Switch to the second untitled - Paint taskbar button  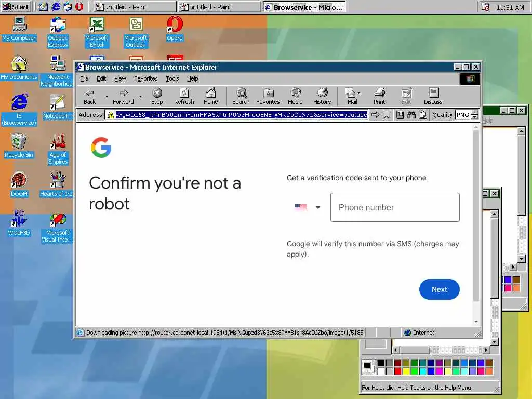[220, 7]
